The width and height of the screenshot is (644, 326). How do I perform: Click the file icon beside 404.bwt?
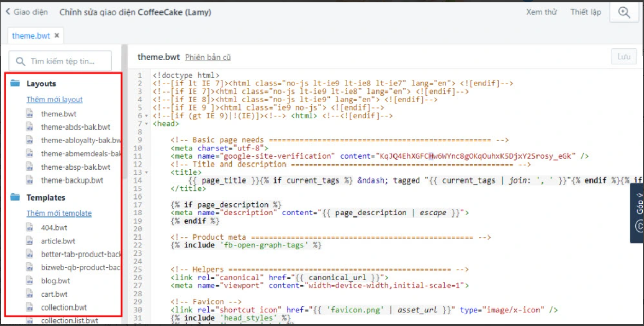pos(30,227)
